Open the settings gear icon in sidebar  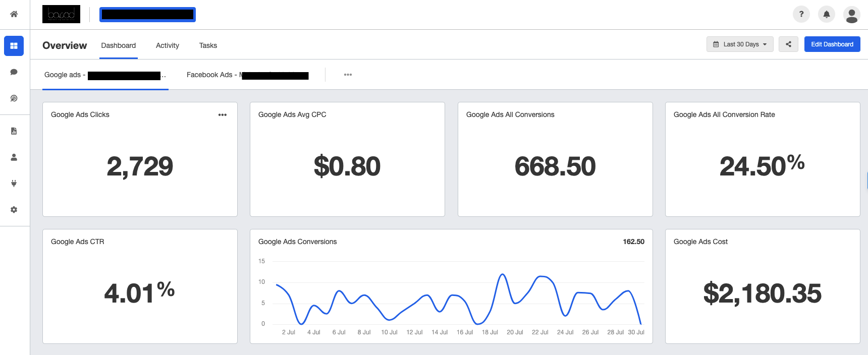(x=14, y=210)
